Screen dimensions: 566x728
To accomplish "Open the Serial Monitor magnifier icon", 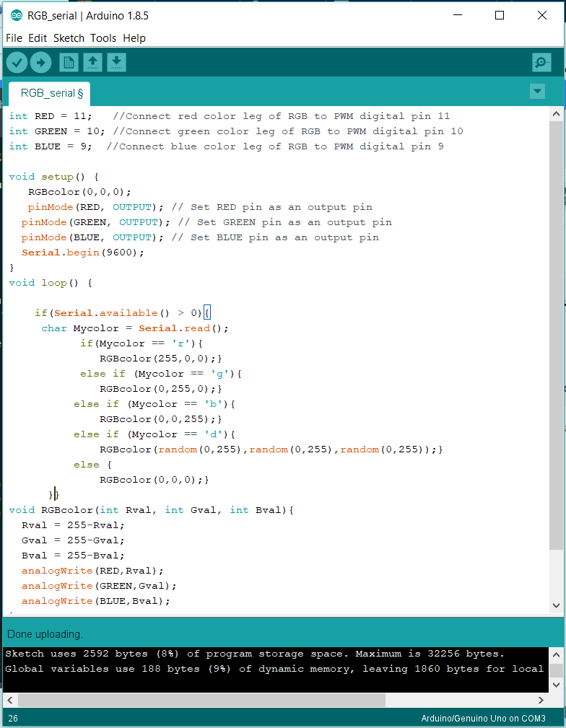I will tap(542, 62).
